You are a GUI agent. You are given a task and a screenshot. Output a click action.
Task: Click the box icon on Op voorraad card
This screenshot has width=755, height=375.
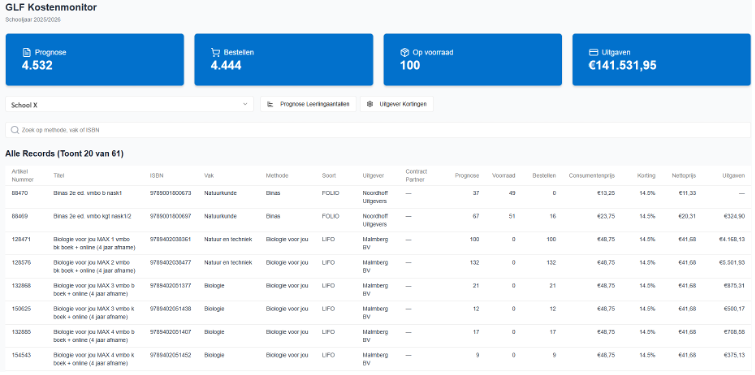[404, 52]
